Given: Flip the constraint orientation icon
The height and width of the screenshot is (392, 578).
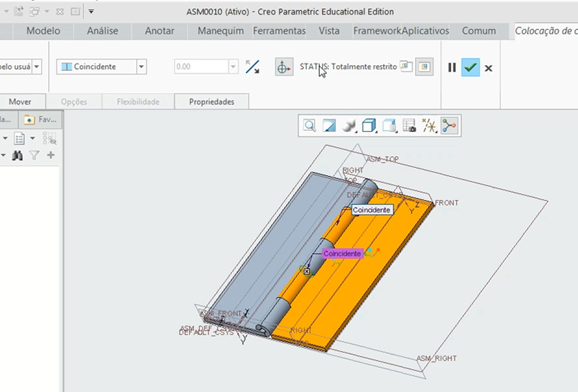Looking at the screenshot, I should coord(253,67).
